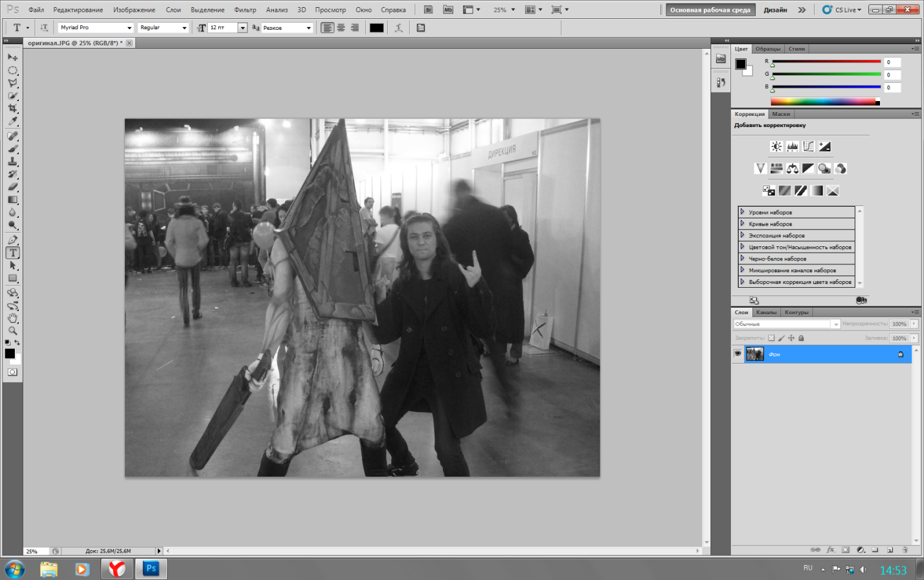Switch to Маски tab
This screenshot has height=580, width=924.
pos(781,114)
